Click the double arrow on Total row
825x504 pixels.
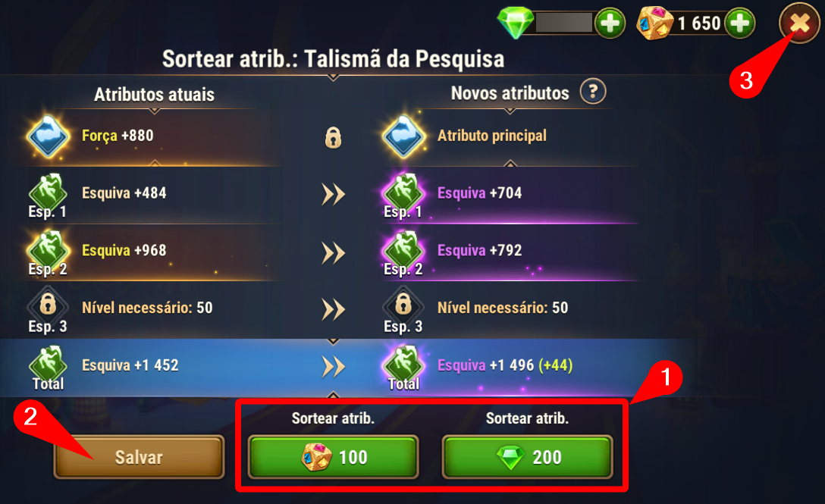coord(333,367)
